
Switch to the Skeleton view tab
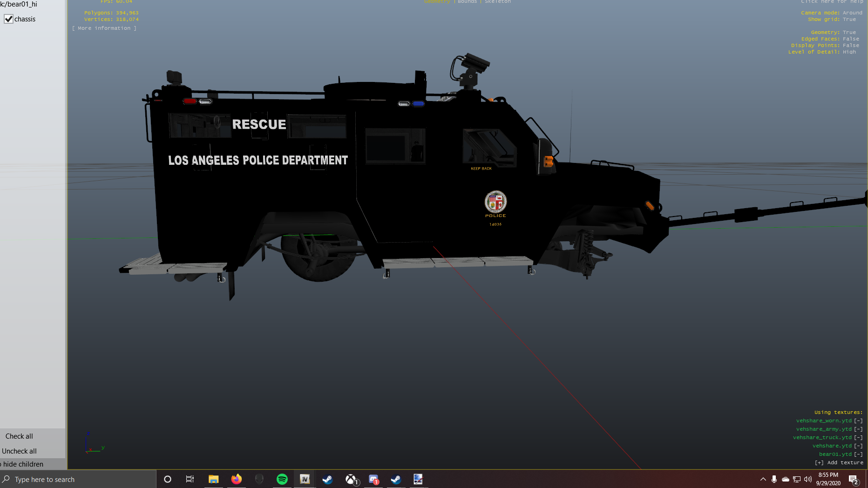tap(497, 2)
